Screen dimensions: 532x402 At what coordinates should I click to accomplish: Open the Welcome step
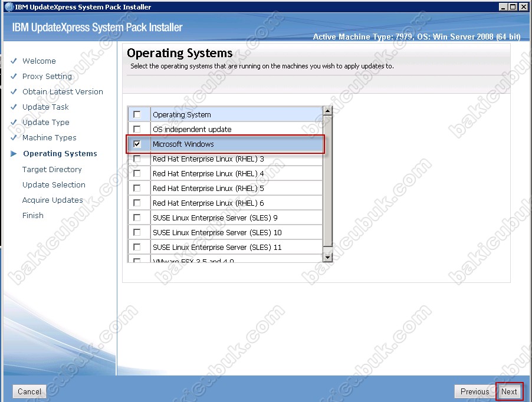(x=39, y=61)
